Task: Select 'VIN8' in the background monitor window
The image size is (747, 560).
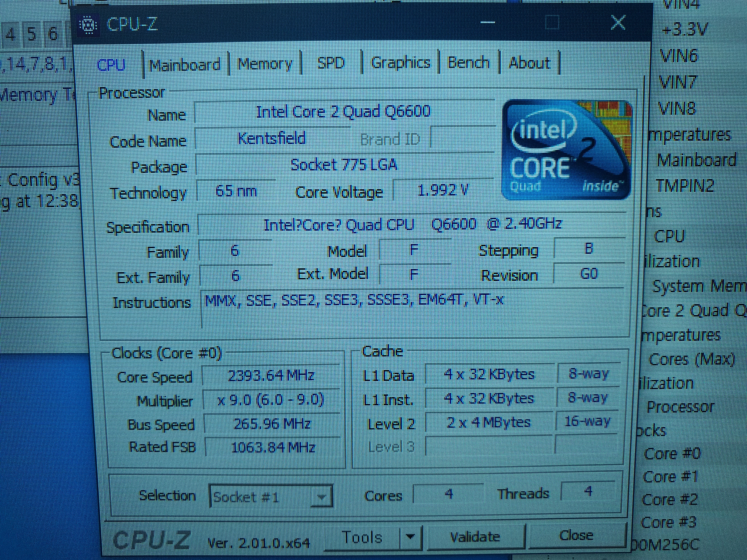Action: pos(677,108)
